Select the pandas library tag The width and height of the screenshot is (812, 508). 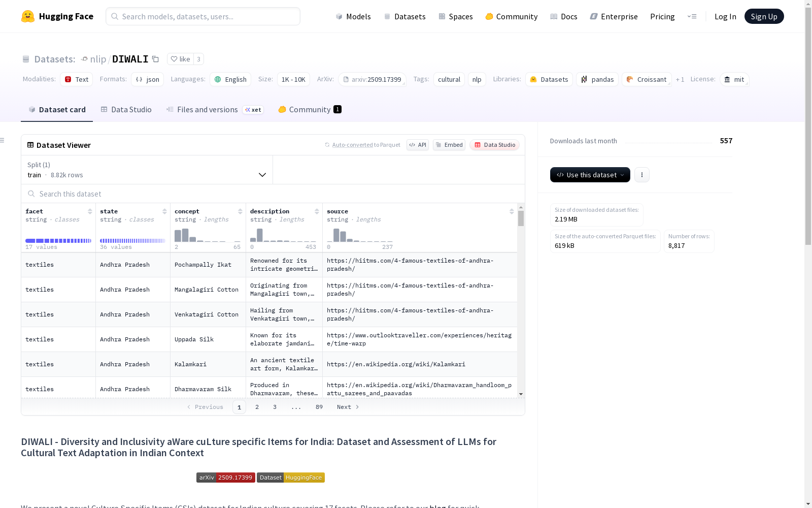click(597, 79)
